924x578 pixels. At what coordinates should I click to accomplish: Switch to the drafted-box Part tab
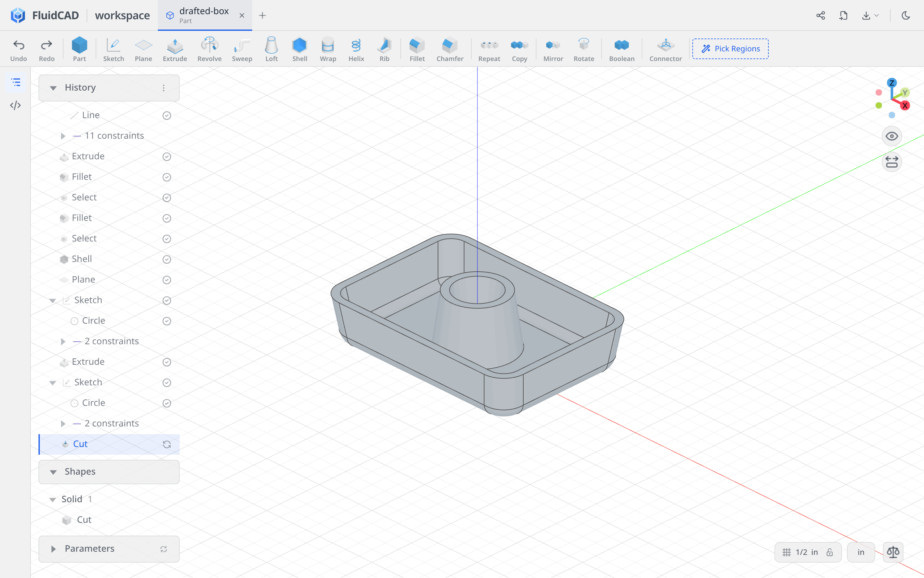tap(205, 15)
